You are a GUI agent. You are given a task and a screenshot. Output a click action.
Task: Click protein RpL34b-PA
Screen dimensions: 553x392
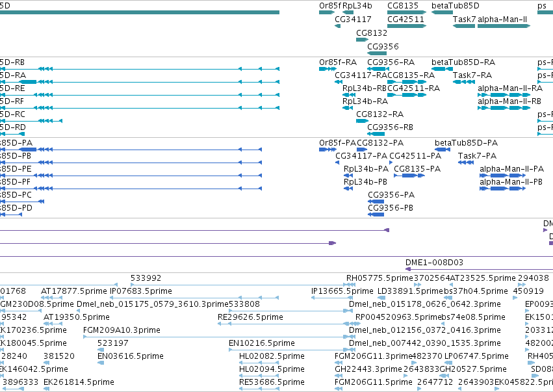366,169
